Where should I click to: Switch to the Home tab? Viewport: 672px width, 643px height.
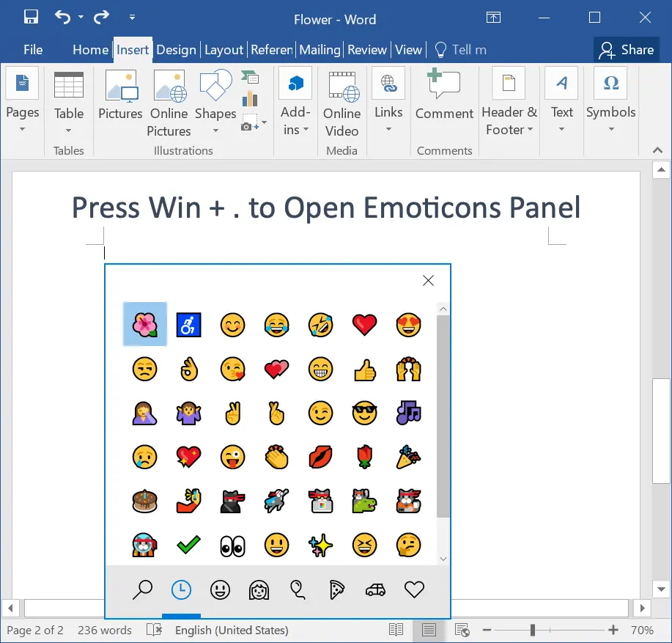point(90,50)
